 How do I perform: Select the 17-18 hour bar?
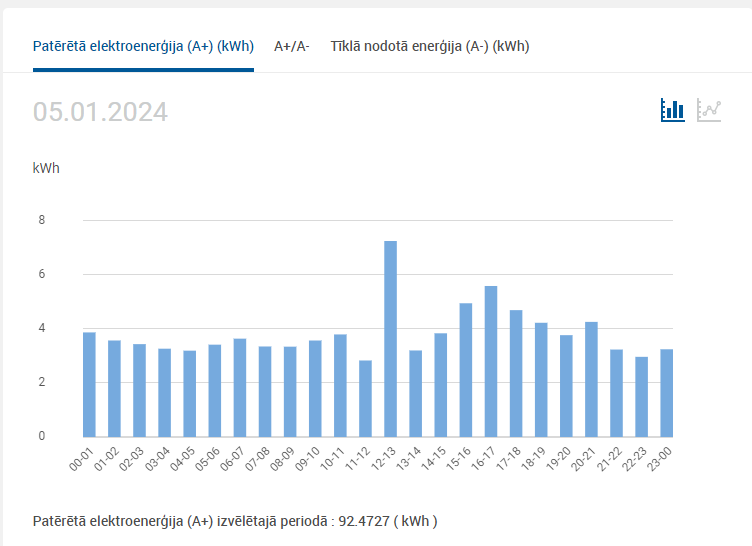(x=516, y=373)
